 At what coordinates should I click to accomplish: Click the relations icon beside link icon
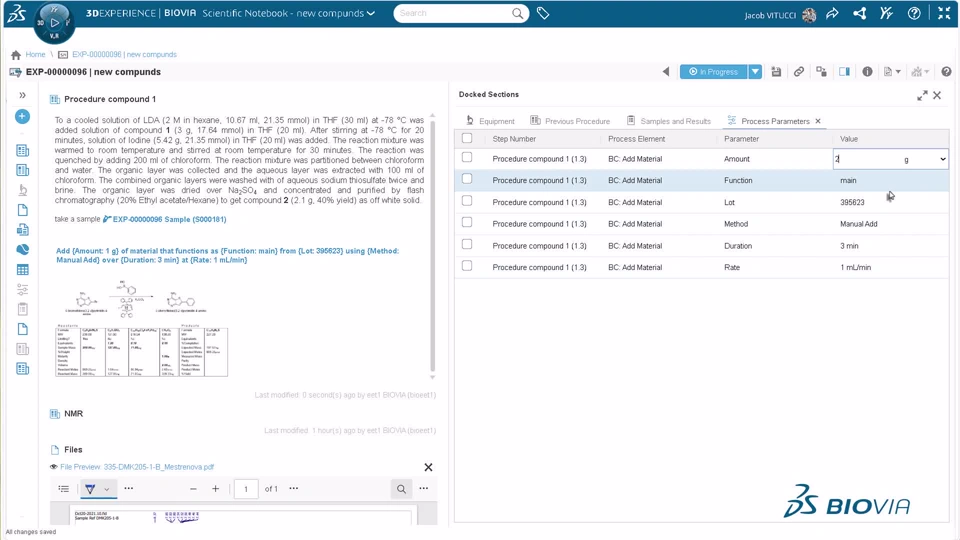click(x=822, y=72)
